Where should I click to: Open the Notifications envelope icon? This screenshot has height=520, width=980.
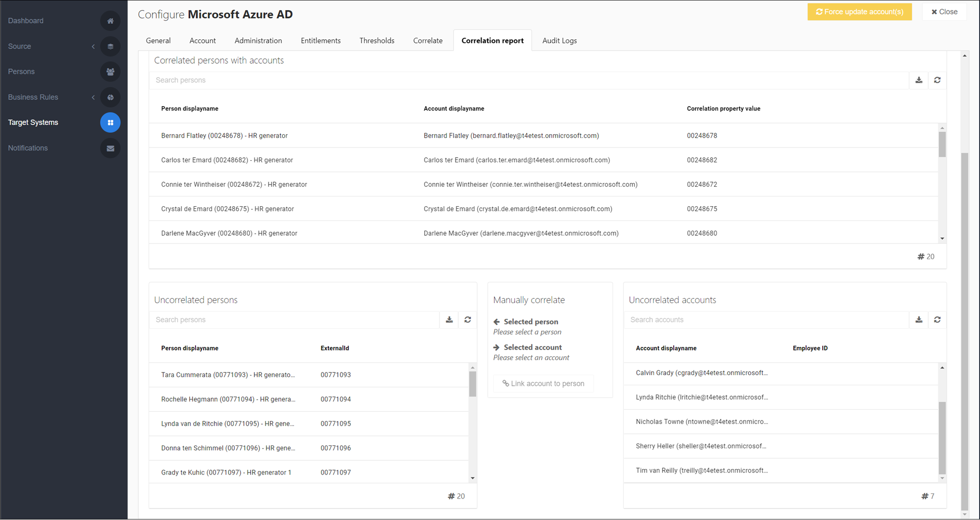[110, 148]
